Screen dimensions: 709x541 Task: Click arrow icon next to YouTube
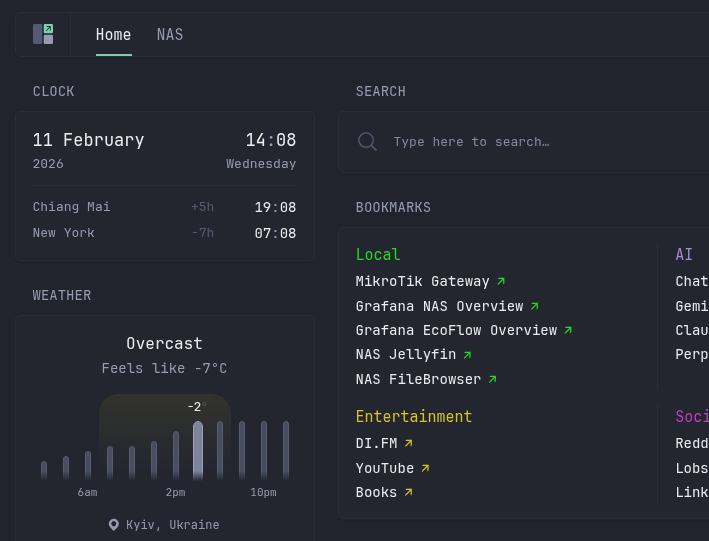click(x=425, y=468)
